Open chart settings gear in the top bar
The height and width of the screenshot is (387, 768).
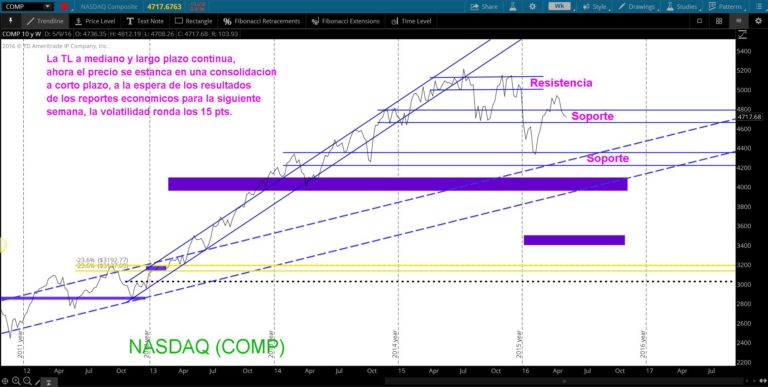click(532, 6)
